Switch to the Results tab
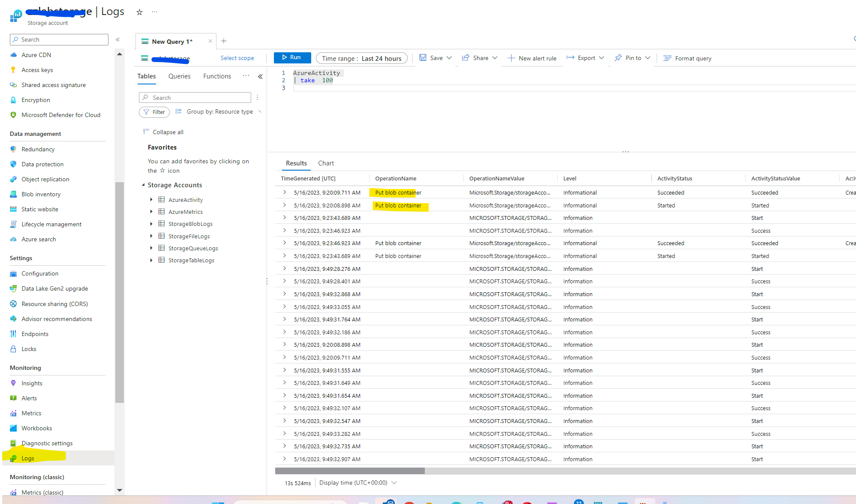 pyautogui.click(x=296, y=163)
